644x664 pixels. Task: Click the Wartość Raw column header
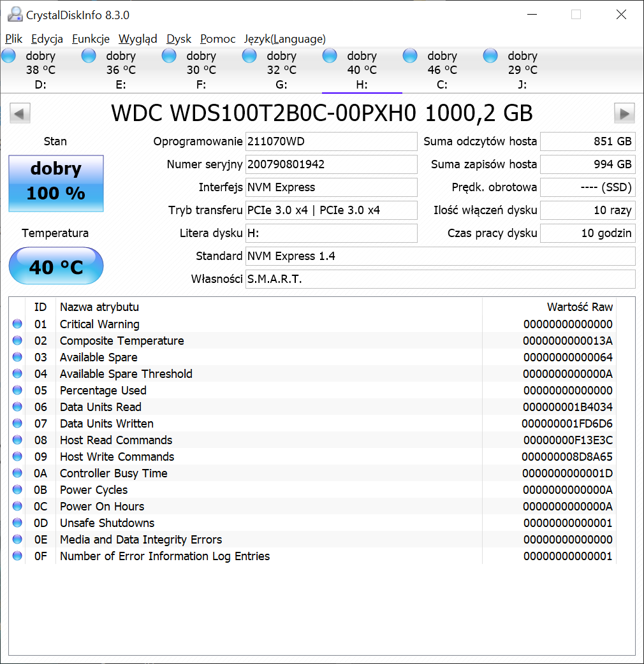point(579,307)
